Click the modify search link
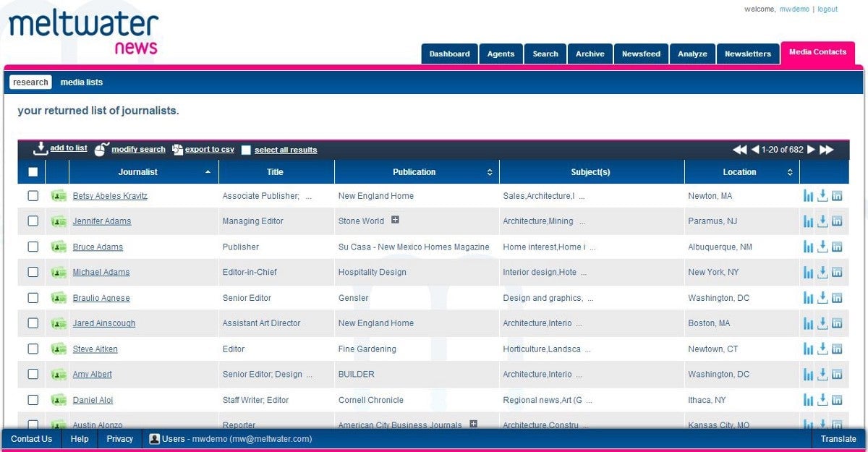868x452 pixels. [138, 150]
